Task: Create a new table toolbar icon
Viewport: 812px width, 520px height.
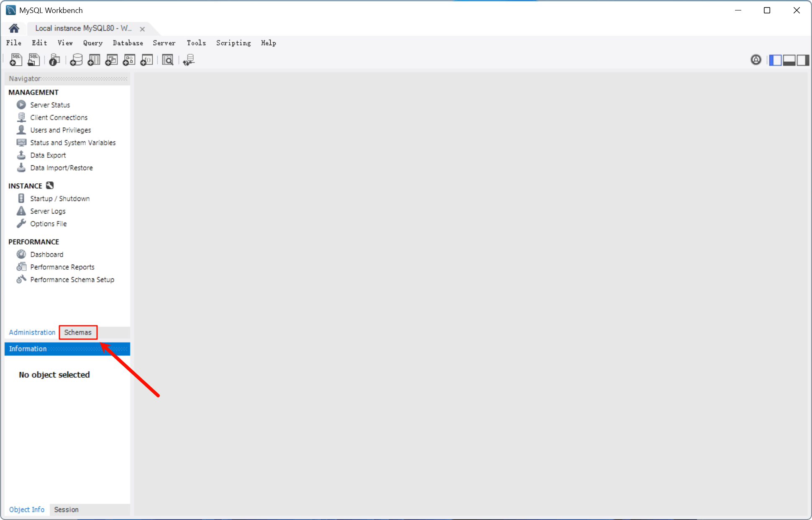Action: pyautogui.click(x=94, y=60)
